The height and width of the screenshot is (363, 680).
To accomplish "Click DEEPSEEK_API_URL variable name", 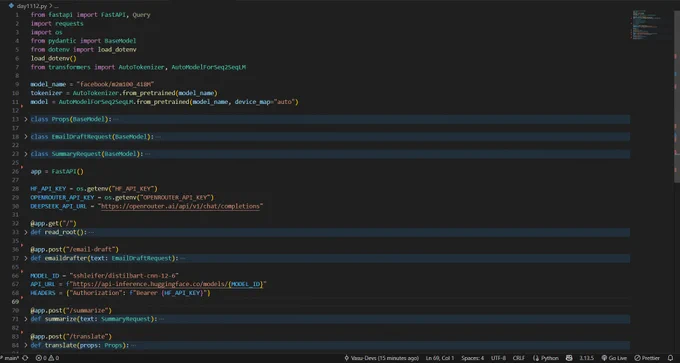I will click(59, 206).
